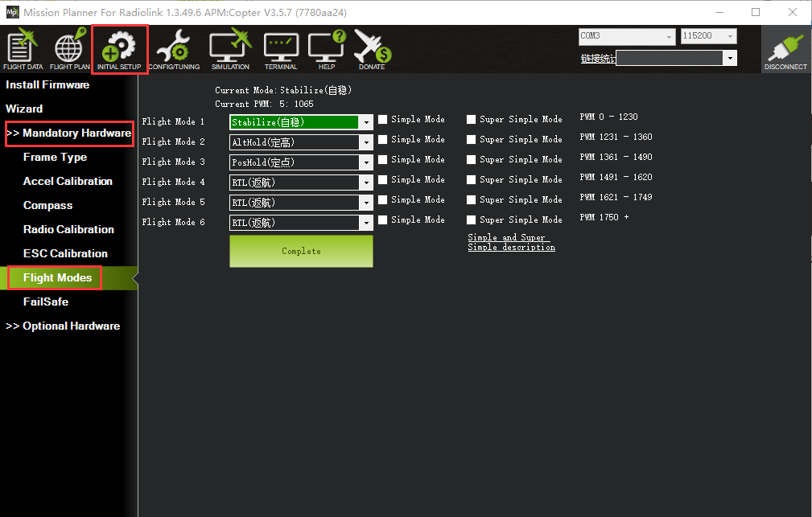Select the Initial Setup gear icon

coord(119,48)
